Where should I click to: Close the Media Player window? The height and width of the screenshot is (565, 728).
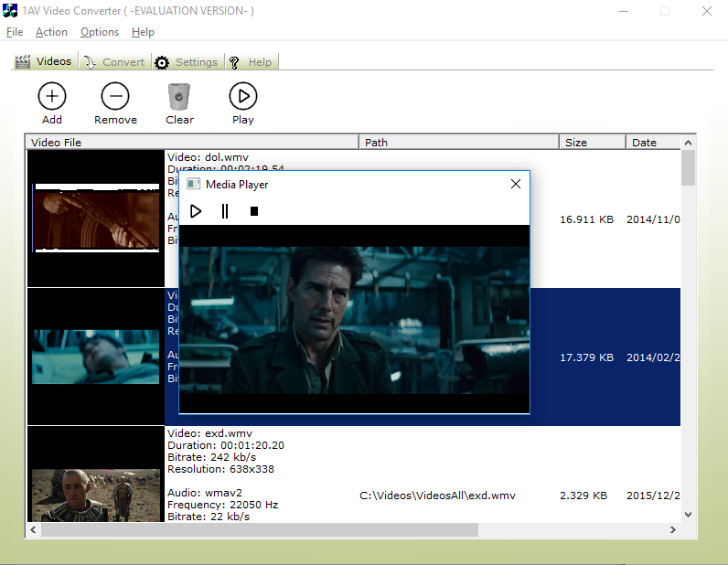tap(515, 184)
